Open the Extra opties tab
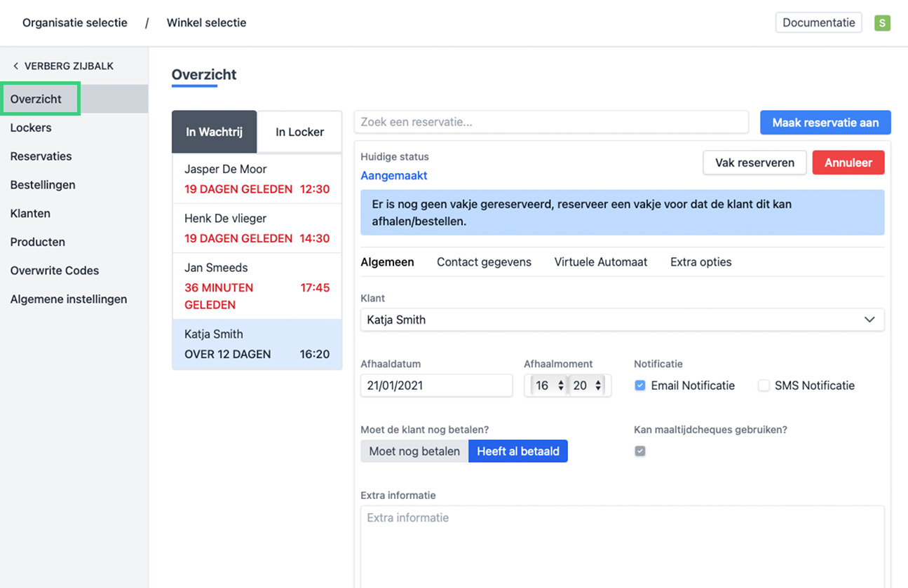908x588 pixels. (x=700, y=262)
